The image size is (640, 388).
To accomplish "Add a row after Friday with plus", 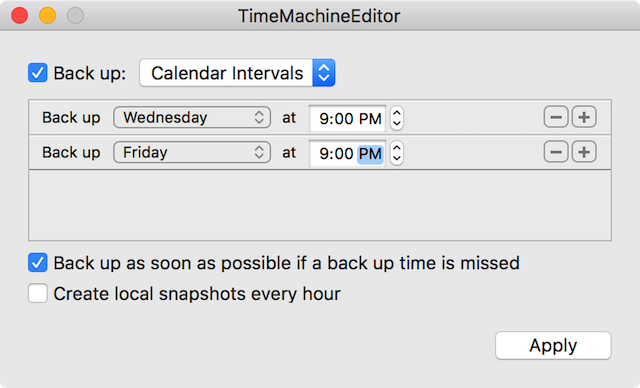I will coord(584,152).
